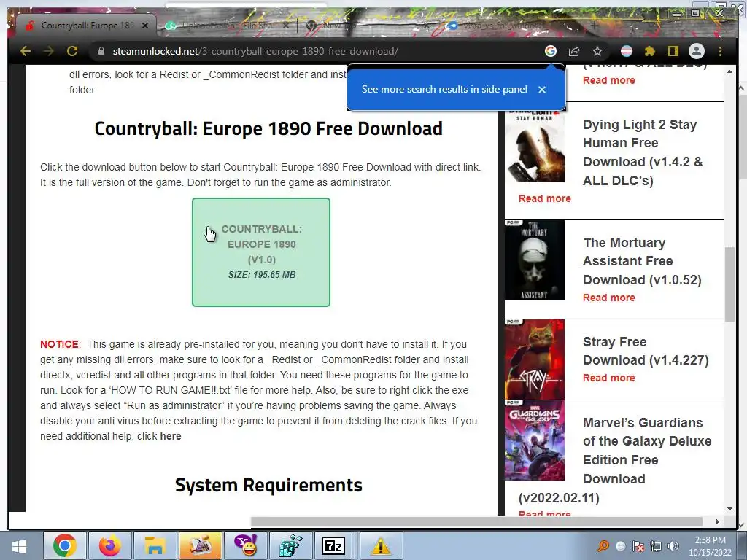The width and height of the screenshot is (747, 560).
Task: Click the Countryball: Europe 1890 download button
Action: click(x=261, y=252)
